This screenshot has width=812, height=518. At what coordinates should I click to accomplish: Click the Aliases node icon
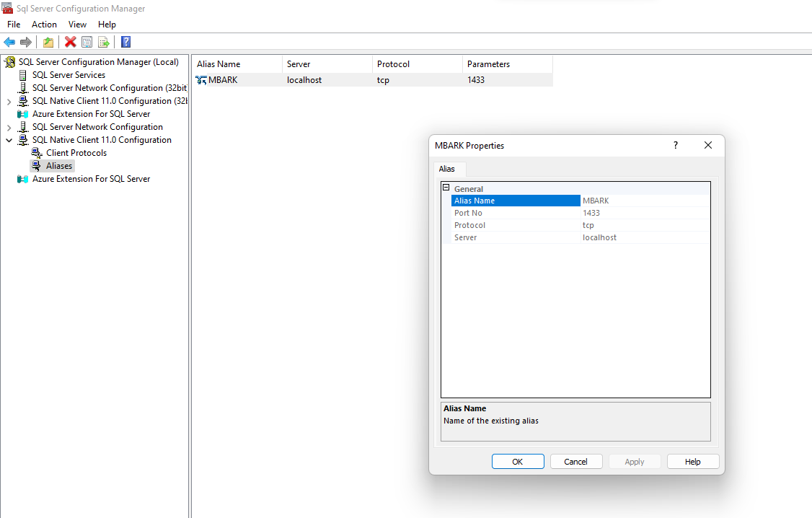(x=36, y=166)
